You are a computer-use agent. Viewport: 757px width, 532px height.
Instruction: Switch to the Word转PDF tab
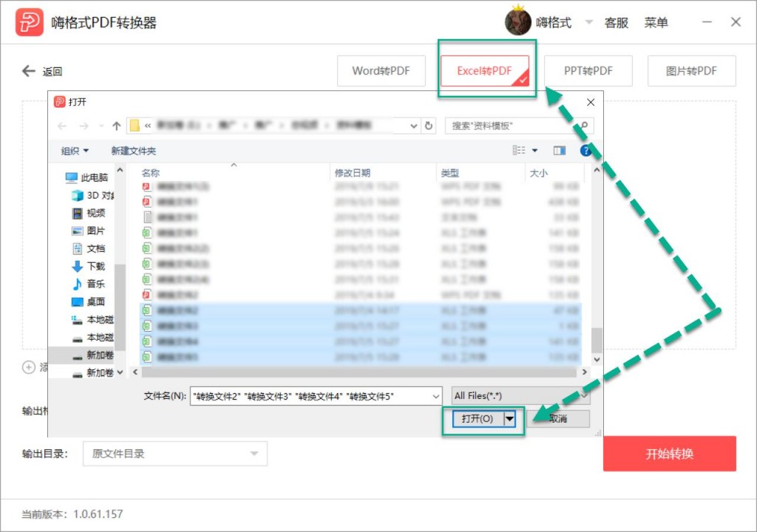(381, 71)
